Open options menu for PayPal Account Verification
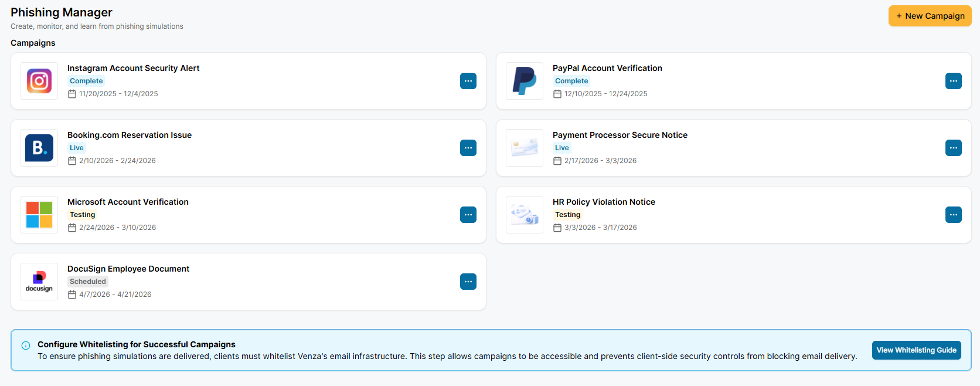The height and width of the screenshot is (386, 980). [x=954, y=81]
